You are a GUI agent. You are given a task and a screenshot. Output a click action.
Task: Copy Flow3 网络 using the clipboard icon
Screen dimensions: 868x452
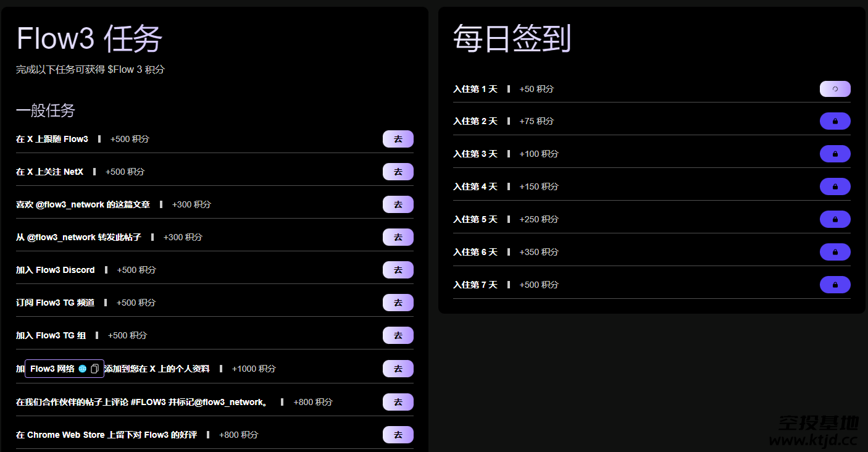coord(94,369)
